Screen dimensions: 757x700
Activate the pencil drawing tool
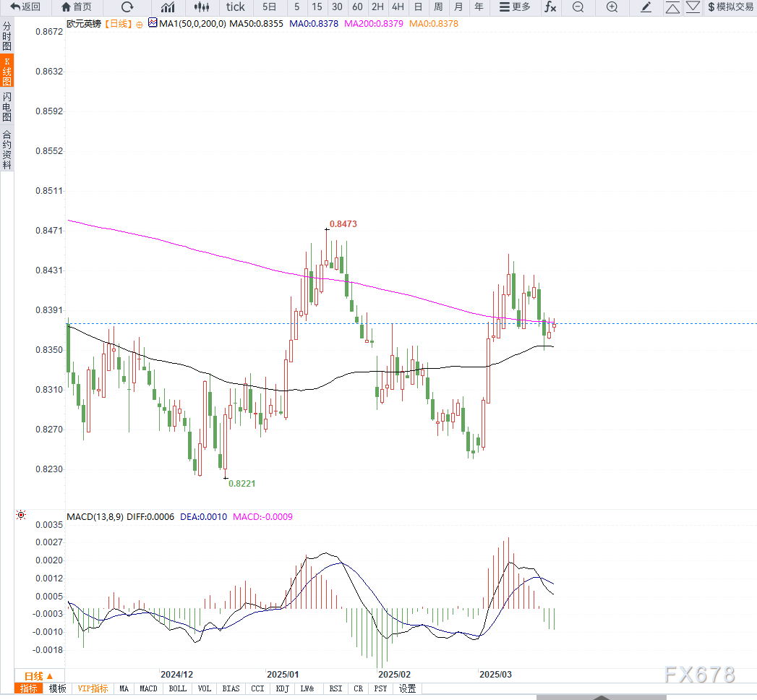coord(646,7)
